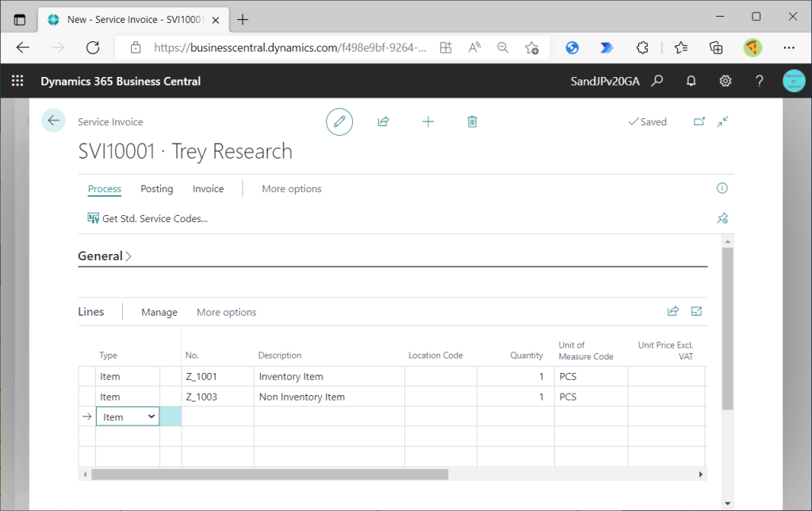
Task: Click the user account avatar
Action: tap(794, 81)
